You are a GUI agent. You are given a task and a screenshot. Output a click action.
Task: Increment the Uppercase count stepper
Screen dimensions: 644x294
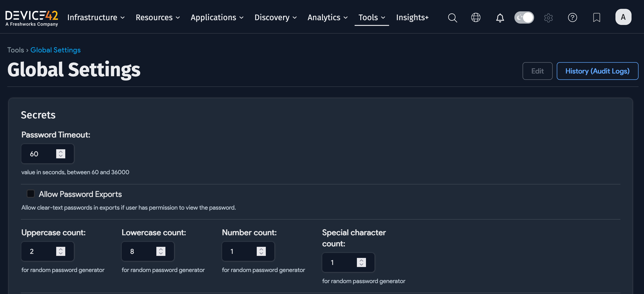(60, 249)
